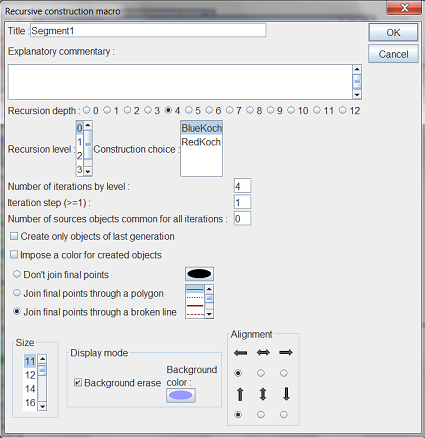Select right horizontal alignment radio button
This screenshot has width=425, height=438.
[x=284, y=373]
